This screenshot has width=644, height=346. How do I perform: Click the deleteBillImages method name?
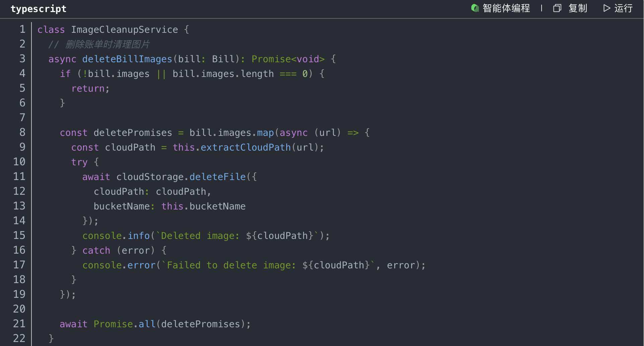tap(127, 59)
